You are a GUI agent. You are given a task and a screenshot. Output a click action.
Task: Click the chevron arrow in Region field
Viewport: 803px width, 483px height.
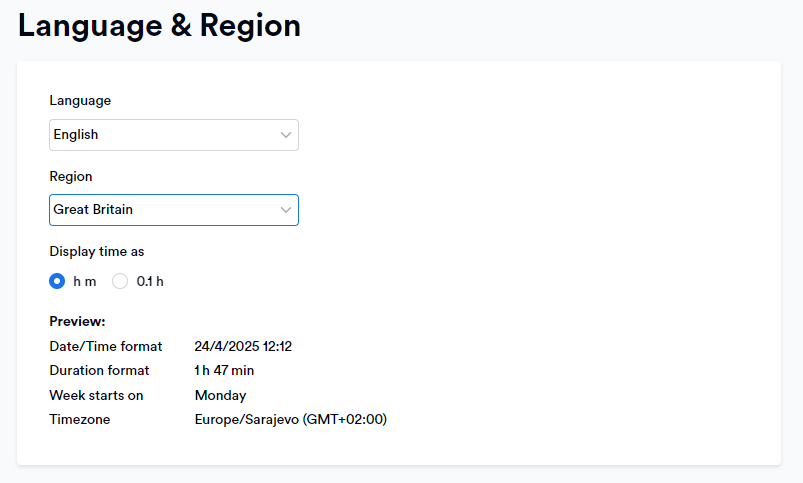tap(286, 210)
